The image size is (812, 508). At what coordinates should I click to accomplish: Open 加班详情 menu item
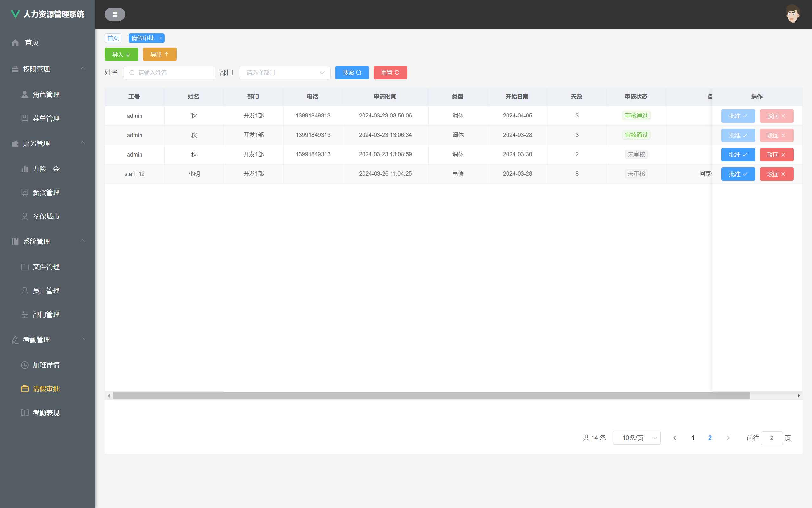point(48,365)
